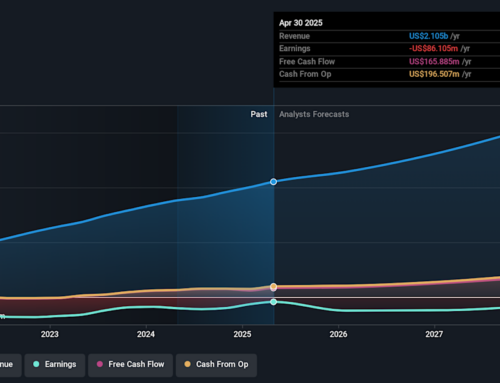Click the Past section label
500x383 pixels.
point(259,114)
